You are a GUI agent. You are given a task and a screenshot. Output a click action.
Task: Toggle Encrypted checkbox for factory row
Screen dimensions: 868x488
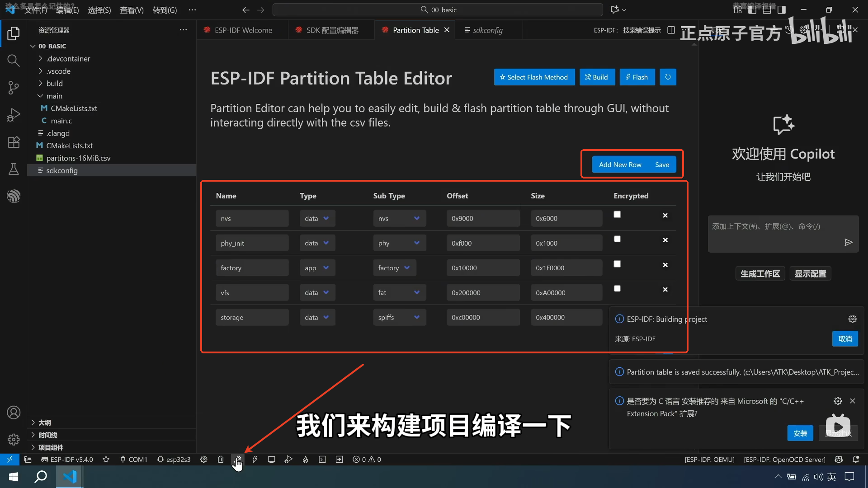(617, 264)
